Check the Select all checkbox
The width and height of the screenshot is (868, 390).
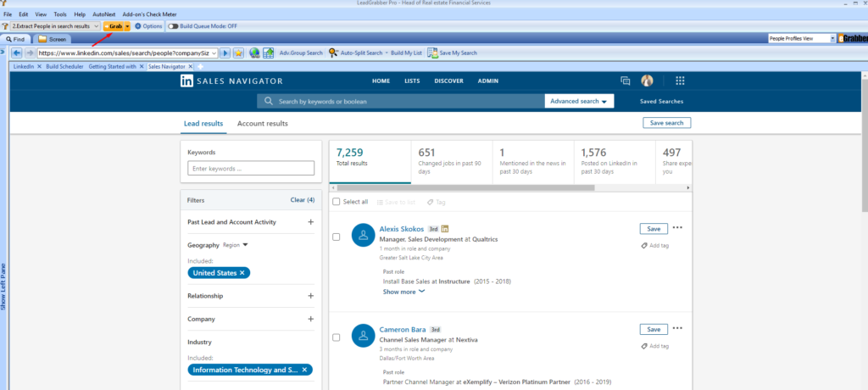[336, 202]
